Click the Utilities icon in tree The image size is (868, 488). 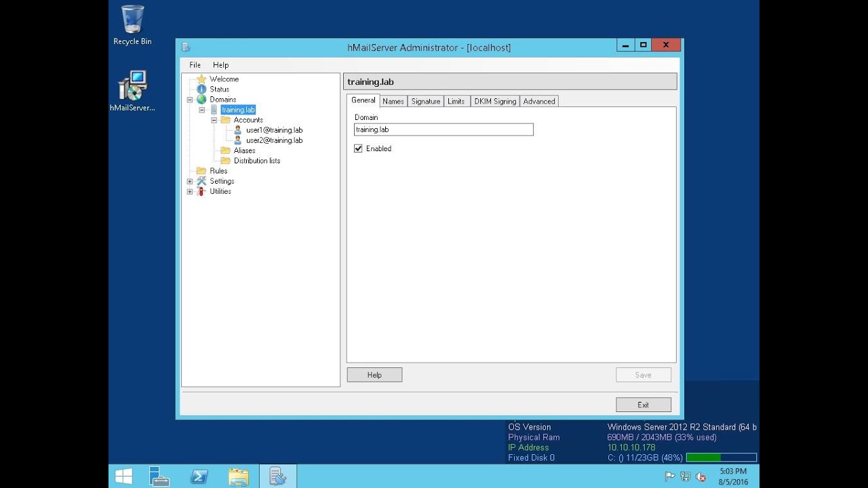pyautogui.click(x=201, y=191)
